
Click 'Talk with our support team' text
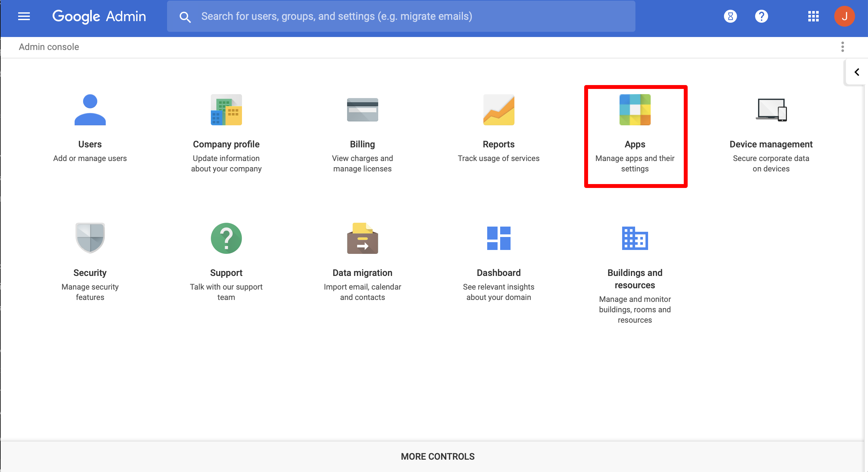click(x=226, y=292)
